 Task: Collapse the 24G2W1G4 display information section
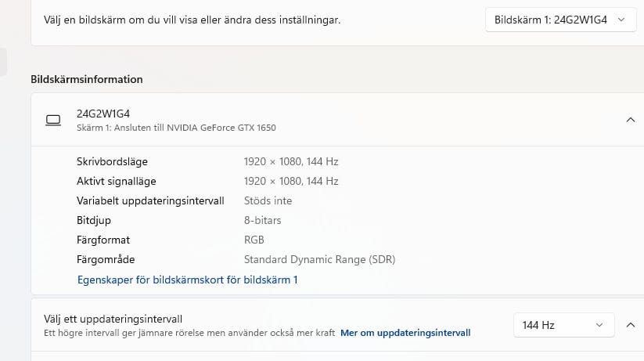point(630,120)
